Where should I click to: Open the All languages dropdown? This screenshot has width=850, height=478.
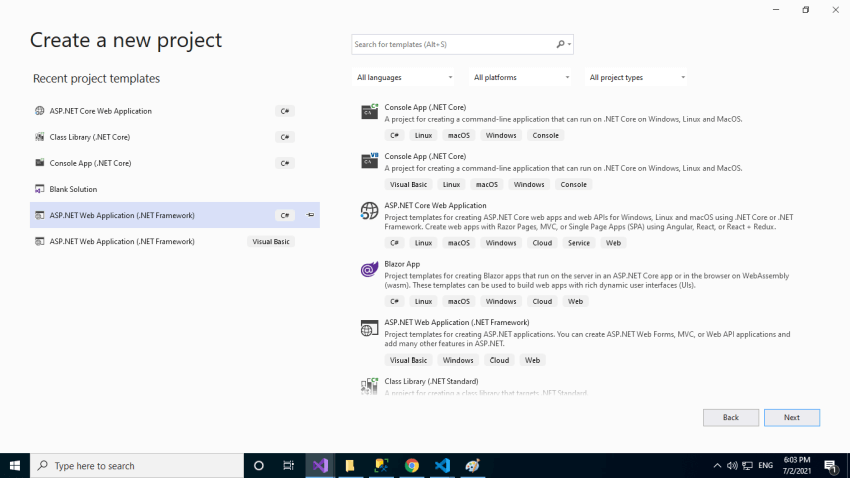[x=403, y=77]
